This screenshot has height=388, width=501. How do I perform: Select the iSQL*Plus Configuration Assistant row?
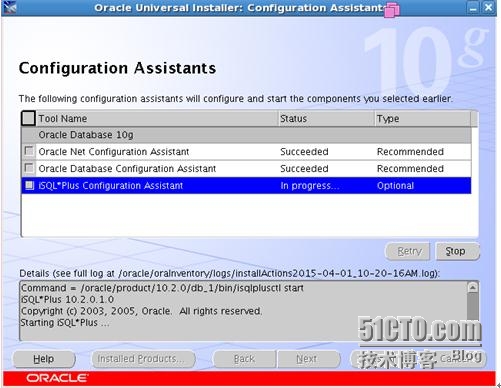tap(246, 186)
